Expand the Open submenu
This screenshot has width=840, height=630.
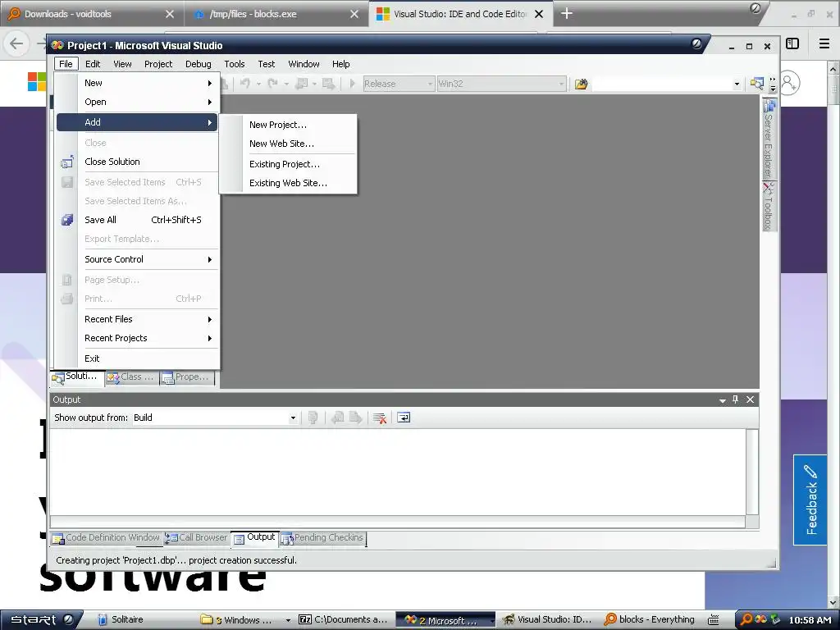pyautogui.click(x=137, y=102)
